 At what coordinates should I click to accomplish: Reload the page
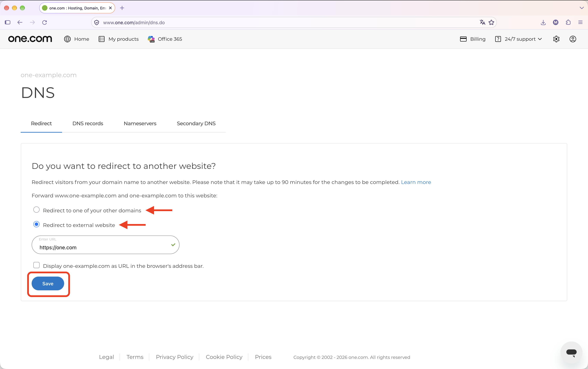click(44, 23)
